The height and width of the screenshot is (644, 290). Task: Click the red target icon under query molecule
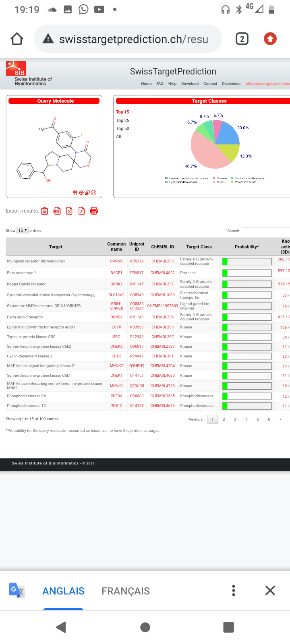tap(81, 193)
